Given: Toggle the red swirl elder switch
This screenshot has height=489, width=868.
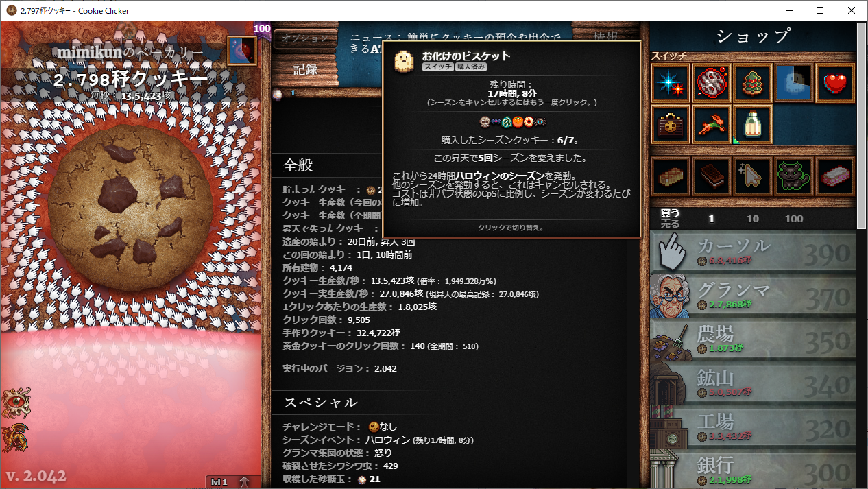Looking at the screenshot, I should point(711,83).
